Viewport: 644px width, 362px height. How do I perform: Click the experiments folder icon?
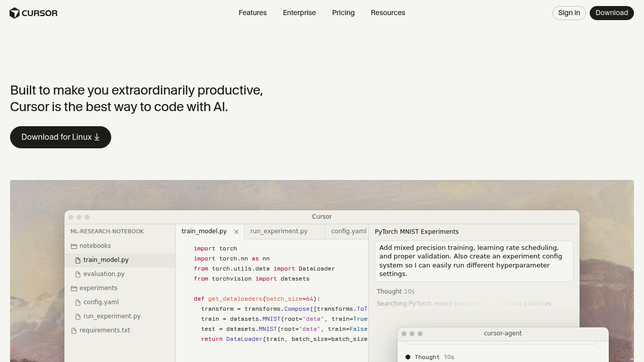[x=74, y=288]
